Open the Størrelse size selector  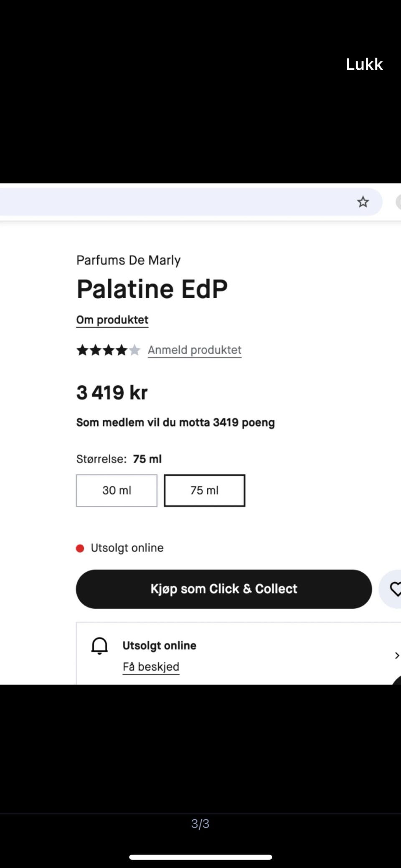tap(119, 458)
